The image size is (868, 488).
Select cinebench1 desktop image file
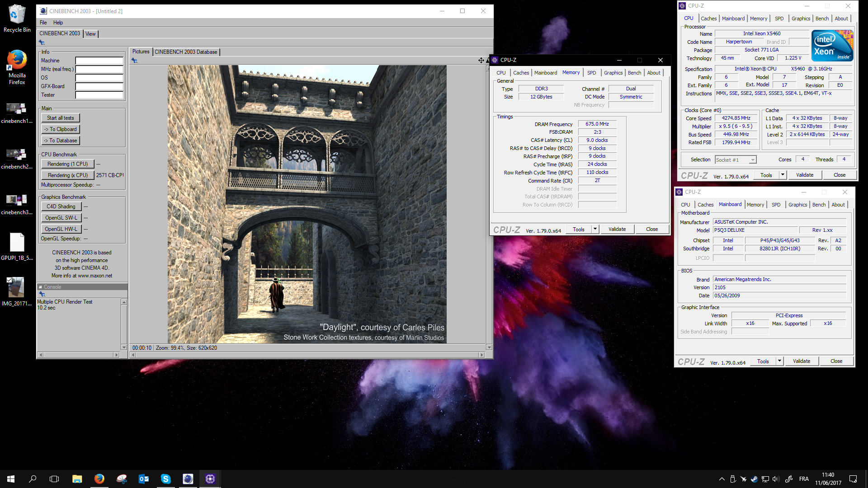coord(17,113)
